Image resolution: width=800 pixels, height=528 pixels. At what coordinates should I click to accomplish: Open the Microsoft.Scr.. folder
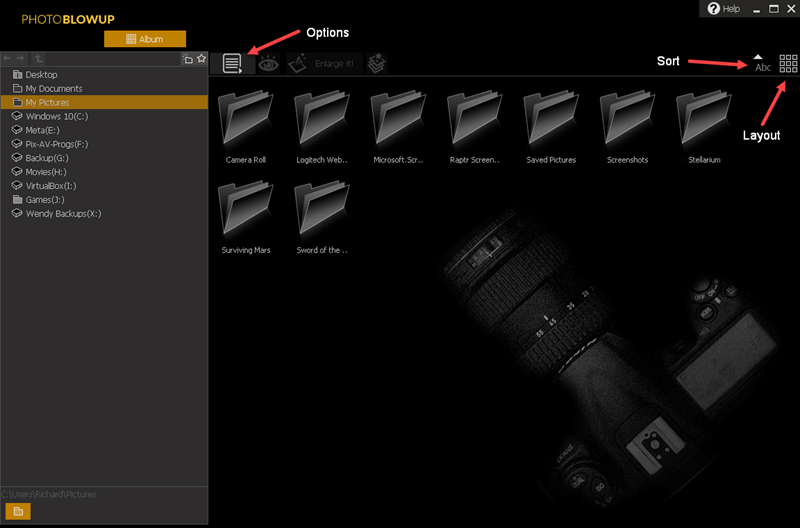pyautogui.click(x=398, y=127)
